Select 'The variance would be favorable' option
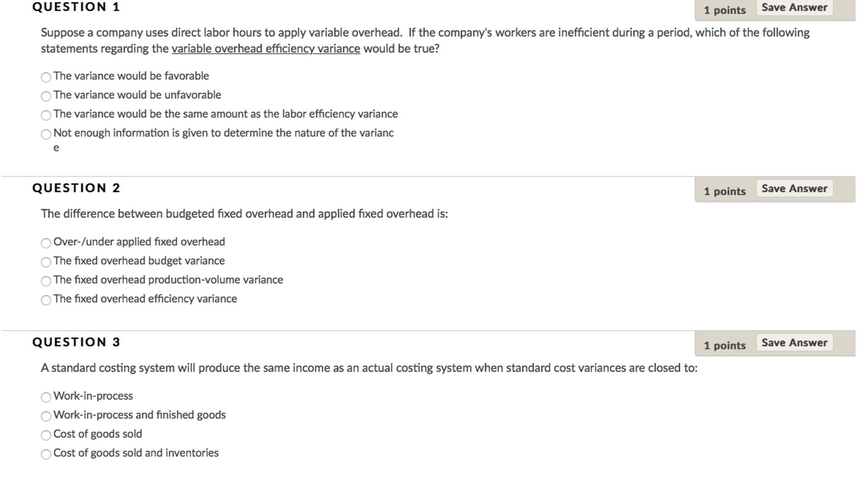 (46, 75)
